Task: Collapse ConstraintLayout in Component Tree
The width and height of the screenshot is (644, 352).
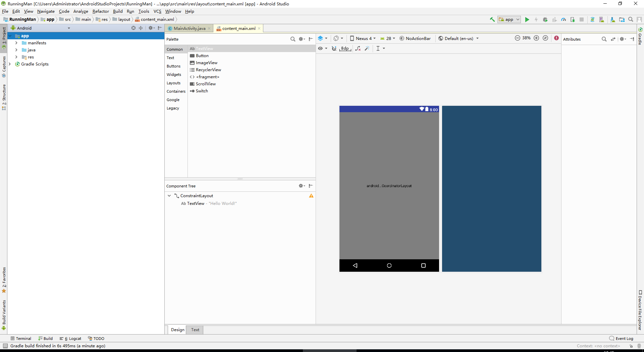Action: click(x=169, y=196)
